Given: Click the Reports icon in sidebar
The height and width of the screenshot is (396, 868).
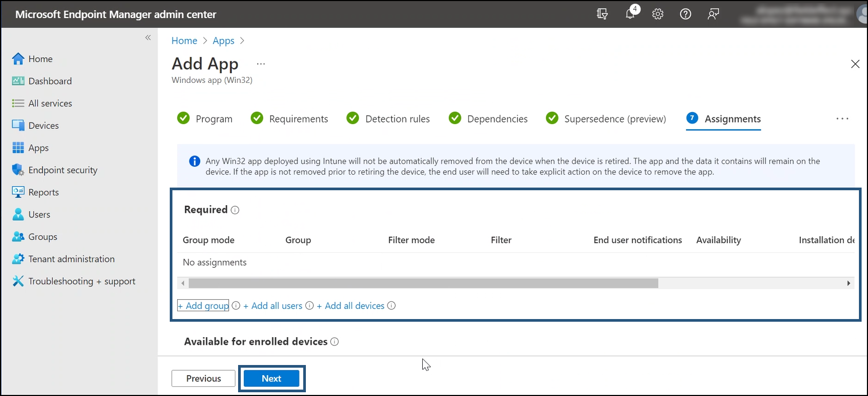Looking at the screenshot, I should coord(18,192).
